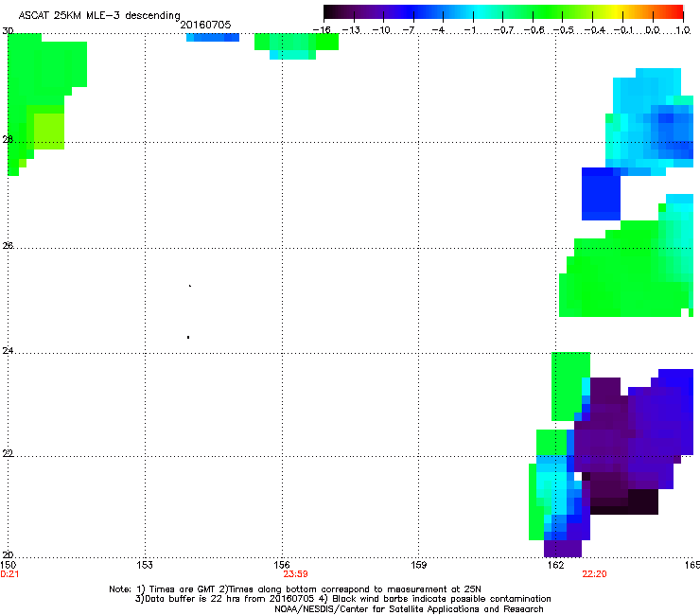Image resolution: width=700 pixels, height=615 pixels.
Task: Click the longitude label "150"
Action: pos(8,565)
